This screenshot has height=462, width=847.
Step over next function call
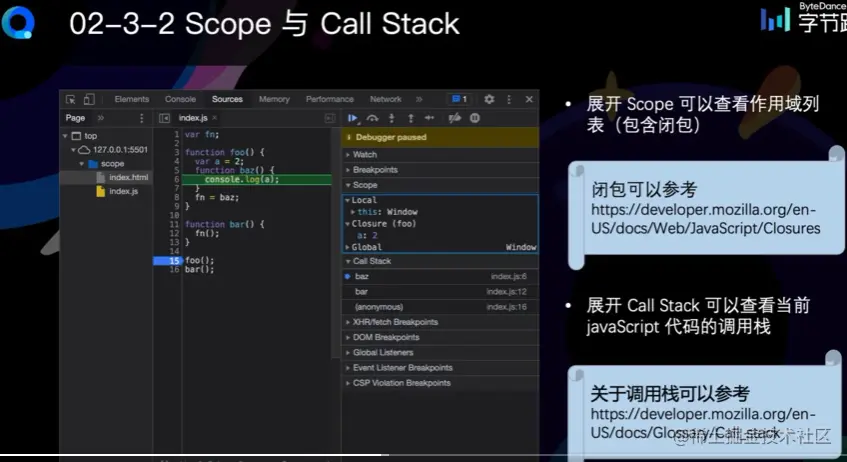(372, 118)
